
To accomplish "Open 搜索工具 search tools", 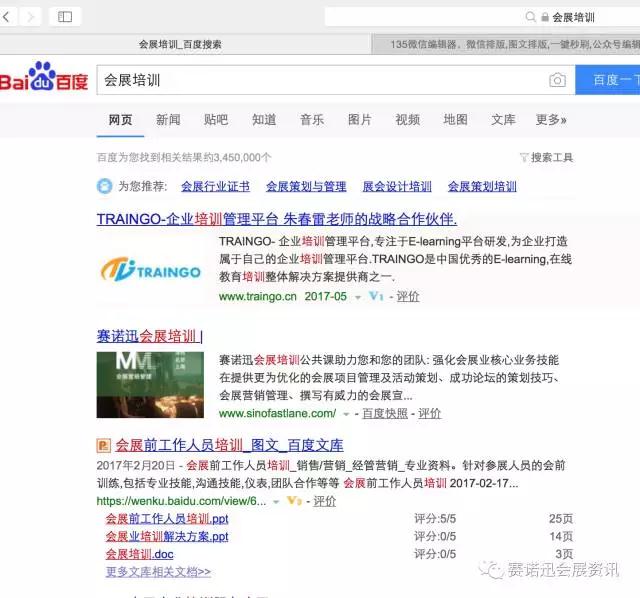I will (x=552, y=157).
